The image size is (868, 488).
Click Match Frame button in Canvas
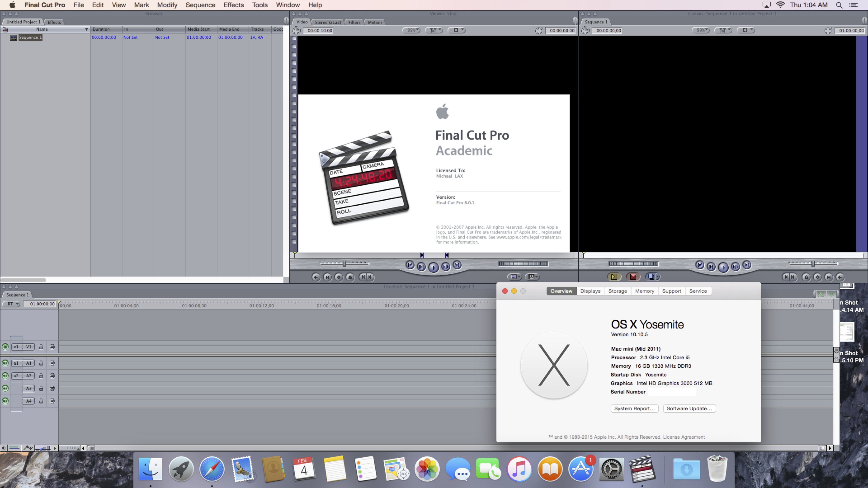840,277
